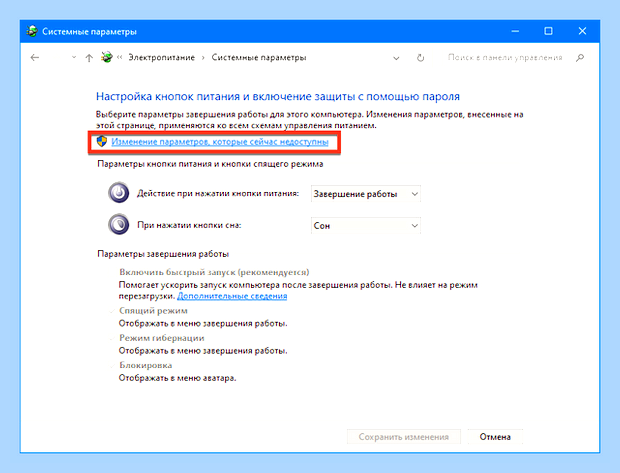Open the Завершение работы power button dropdown
Image resolution: width=620 pixels, height=473 pixels.
click(365, 194)
